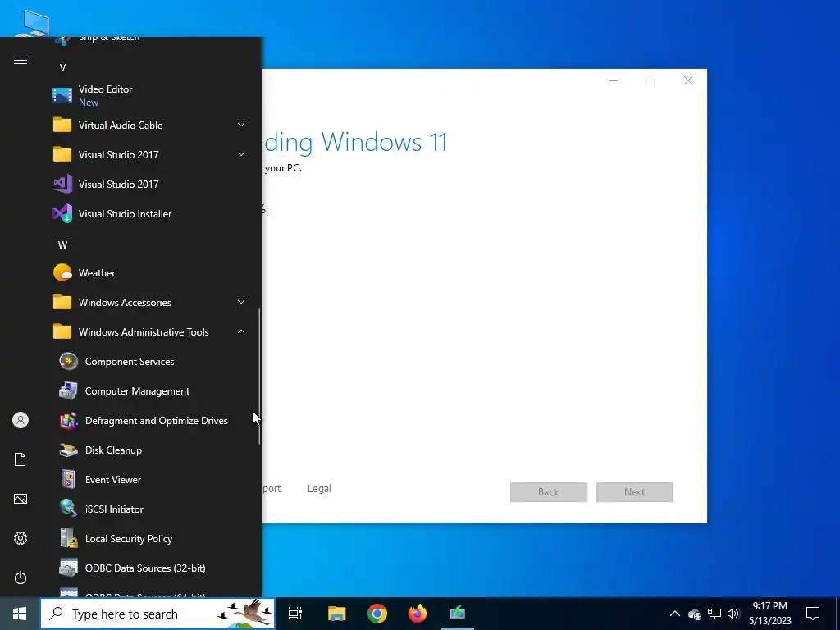Click the Legal link in installer window

[319, 489]
